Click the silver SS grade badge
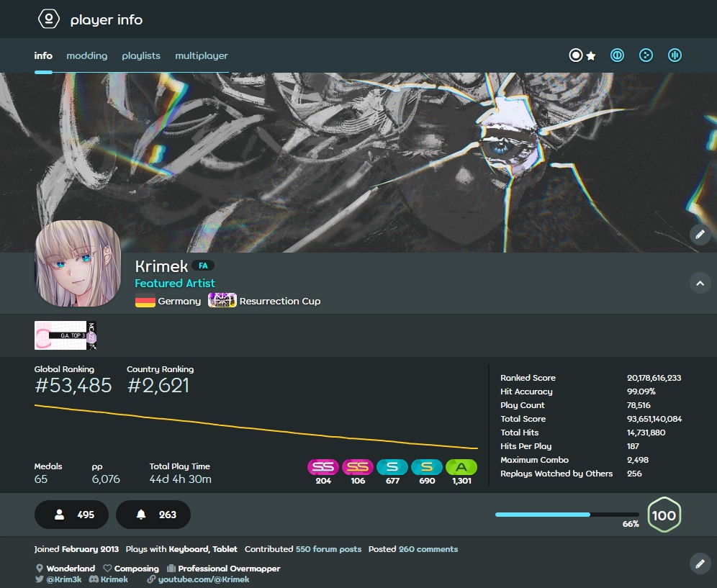717x588 pixels. pyautogui.click(x=323, y=467)
